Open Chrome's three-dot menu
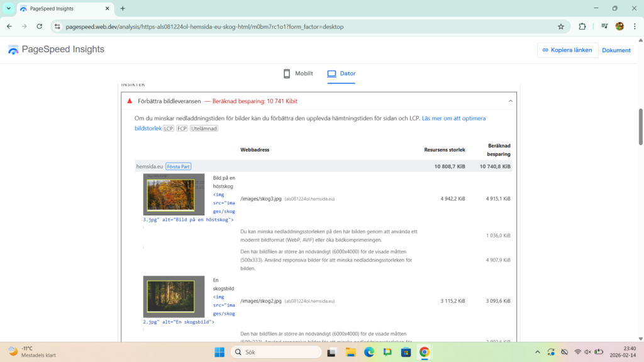This screenshot has height=362, width=644. 634,26
